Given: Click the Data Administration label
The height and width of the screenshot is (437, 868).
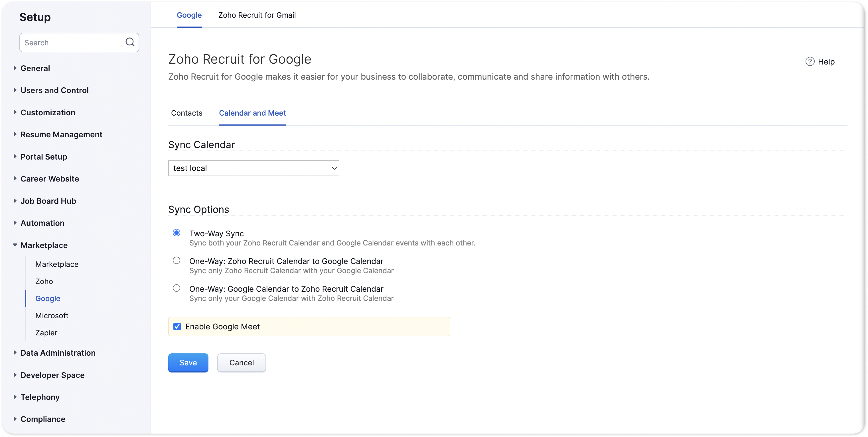Looking at the screenshot, I should 58,353.
